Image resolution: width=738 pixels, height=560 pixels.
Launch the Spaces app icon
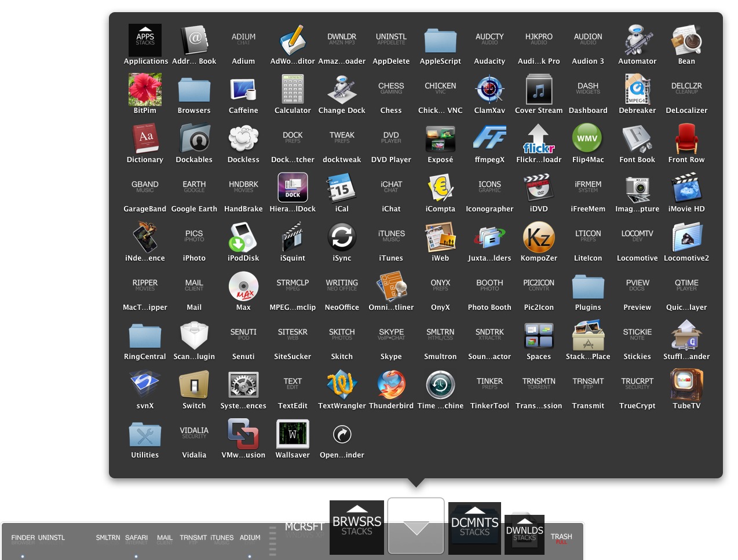539,335
